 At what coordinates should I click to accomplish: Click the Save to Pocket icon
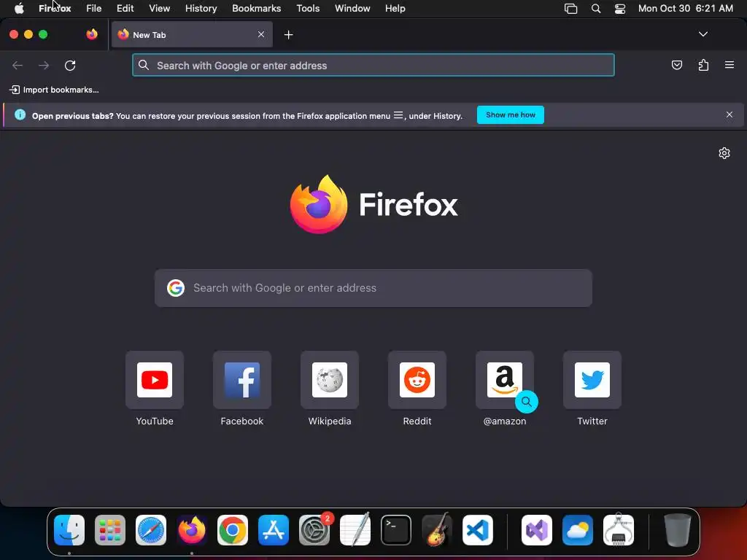tap(676, 65)
